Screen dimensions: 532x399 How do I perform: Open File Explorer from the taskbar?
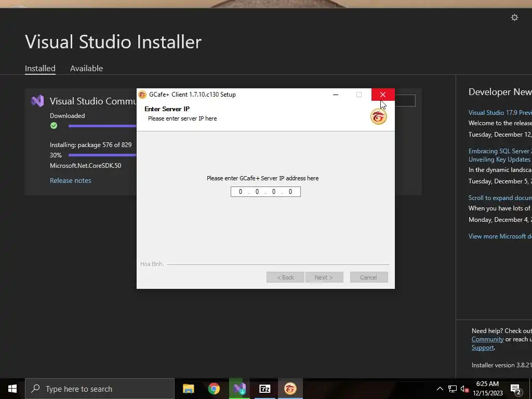[188, 389]
